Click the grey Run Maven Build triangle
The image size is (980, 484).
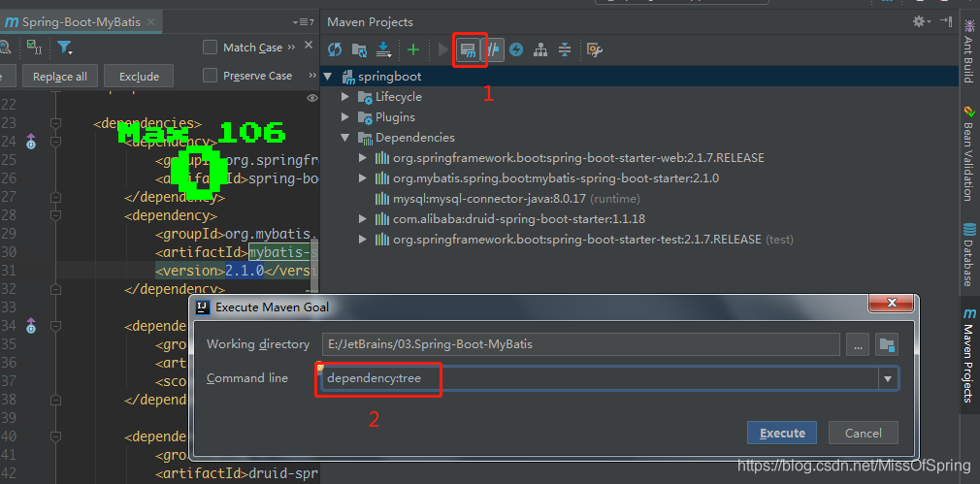coord(443,50)
